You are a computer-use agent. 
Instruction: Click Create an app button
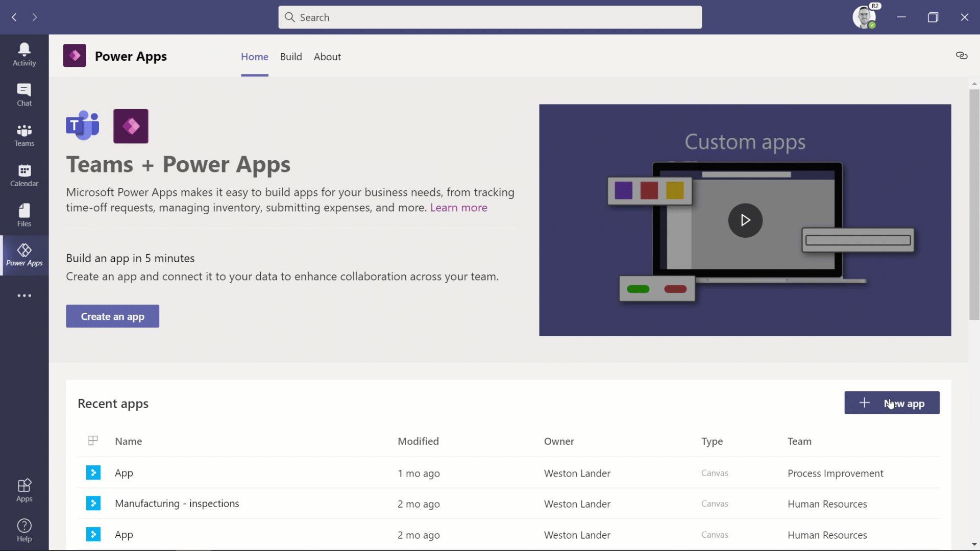click(112, 316)
